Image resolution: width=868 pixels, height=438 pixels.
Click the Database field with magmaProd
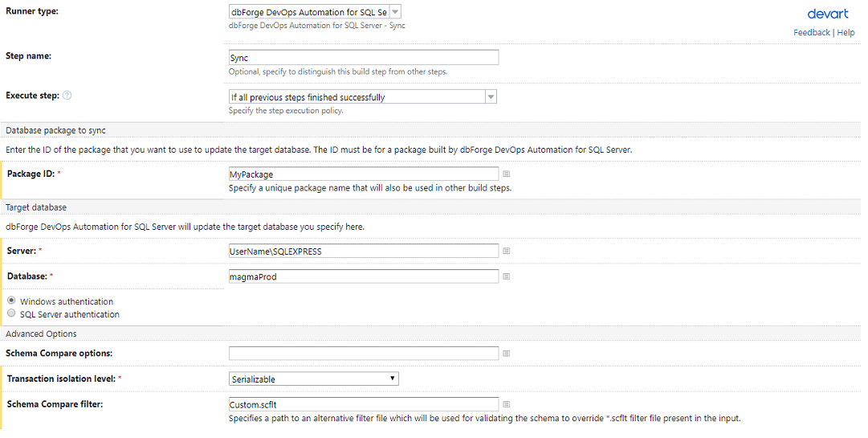click(x=364, y=276)
